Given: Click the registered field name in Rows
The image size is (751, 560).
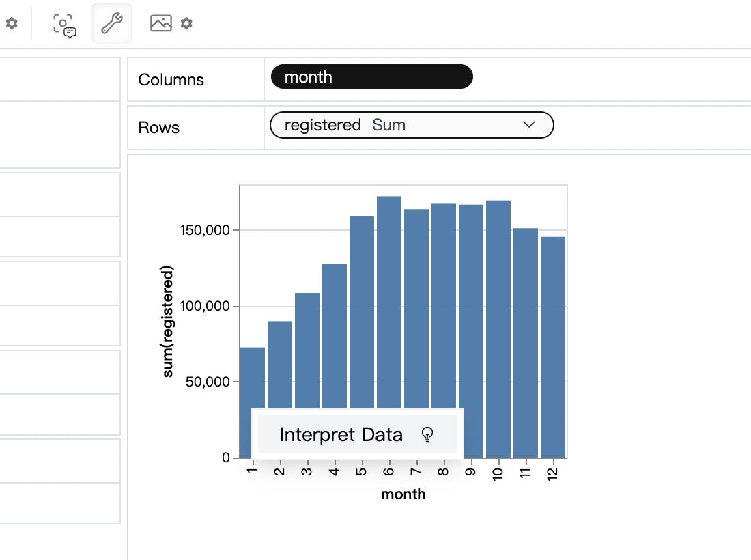Looking at the screenshot, I should click(x=322, y=125).
